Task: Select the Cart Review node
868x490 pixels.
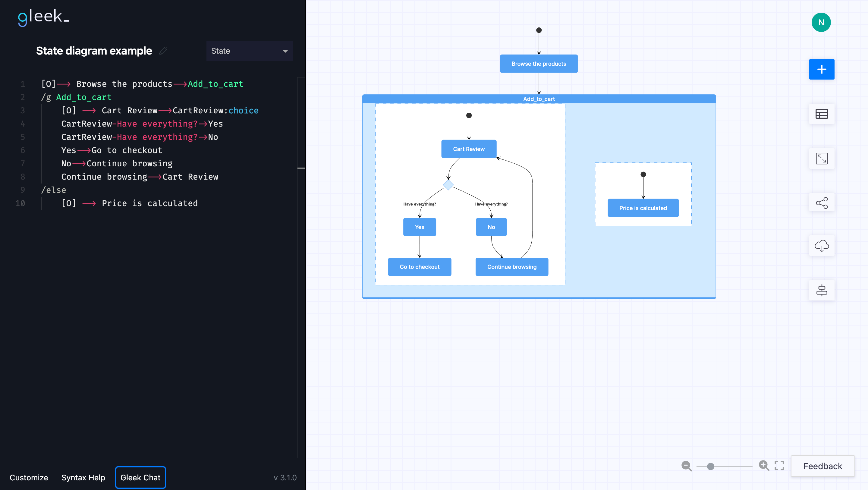Action: point(469,149)
